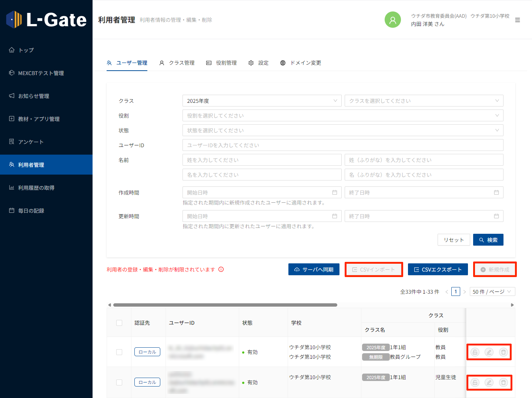This screenshot has height=398, width=532.
Task: Open MEXCBTテスト管理 in the sidebar
Action: click(x=41, y=73)
